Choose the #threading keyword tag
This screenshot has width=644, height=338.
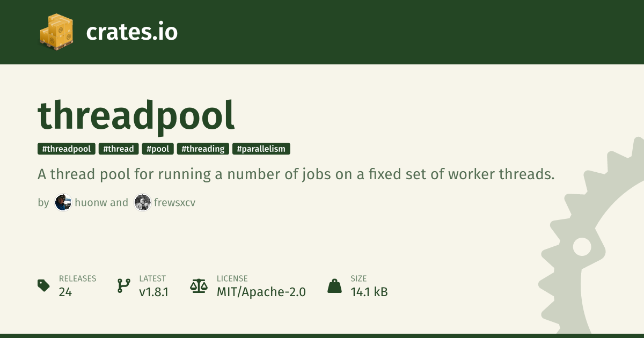pos(203,149)
